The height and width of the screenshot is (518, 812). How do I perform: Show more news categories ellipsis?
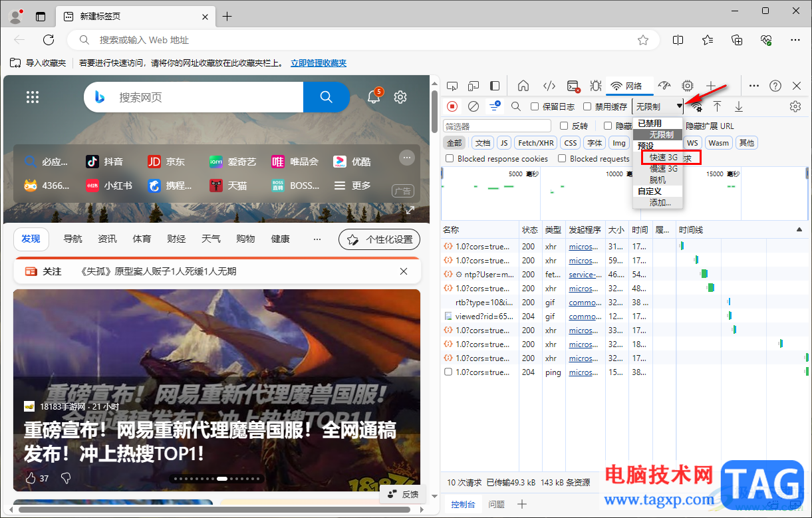pos(317,239)
